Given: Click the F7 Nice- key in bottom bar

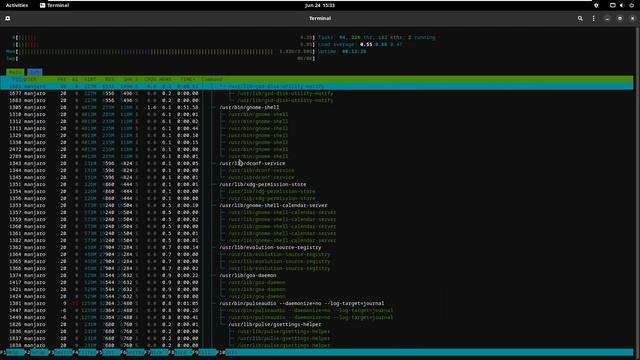Looking at the screenshot, I should tap(157, 352).
